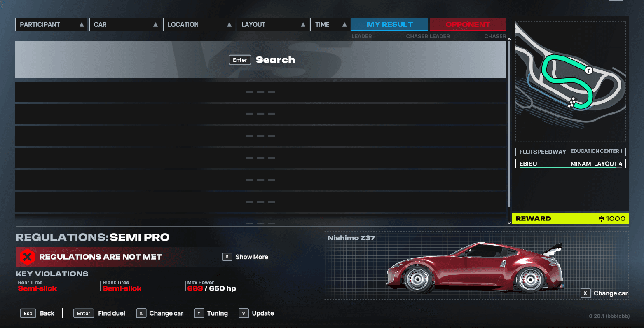Sort by the Layout column arrow
This screenshot has height=328, width=644.
(x=303, y=25)
